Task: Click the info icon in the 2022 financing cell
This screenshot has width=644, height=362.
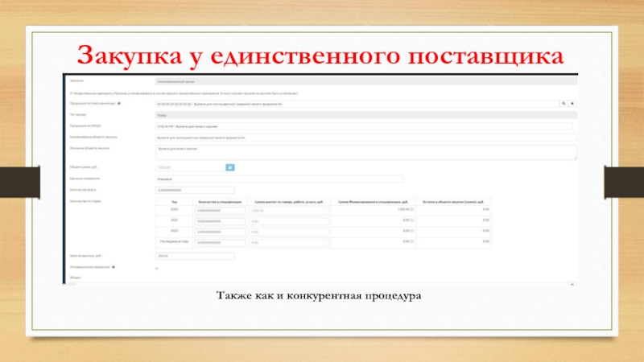Action: coord(412,231)
